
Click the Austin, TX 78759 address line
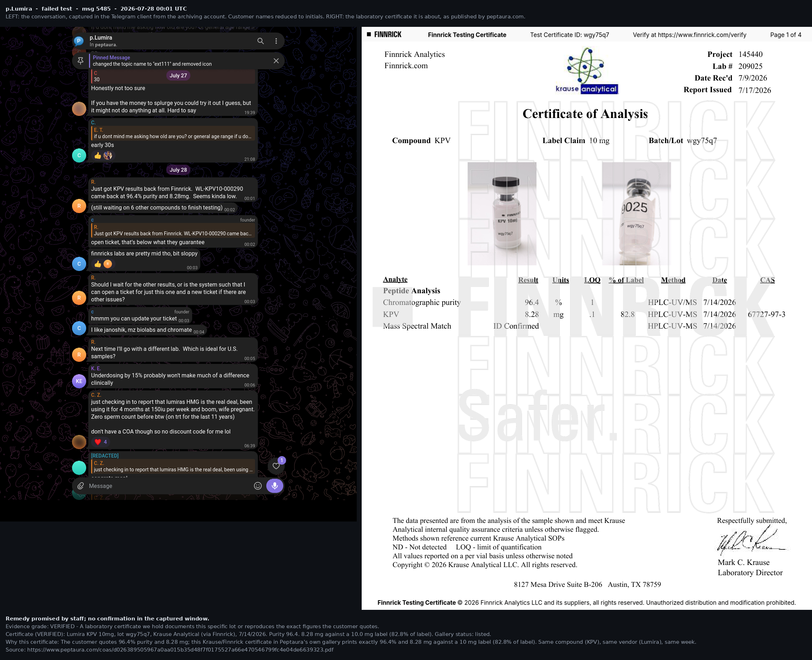click(x=587, y=584)
